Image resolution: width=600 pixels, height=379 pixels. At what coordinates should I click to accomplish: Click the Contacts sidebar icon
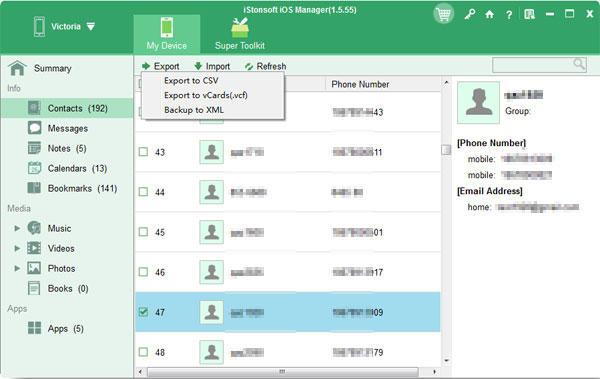[x=34, y=108]
